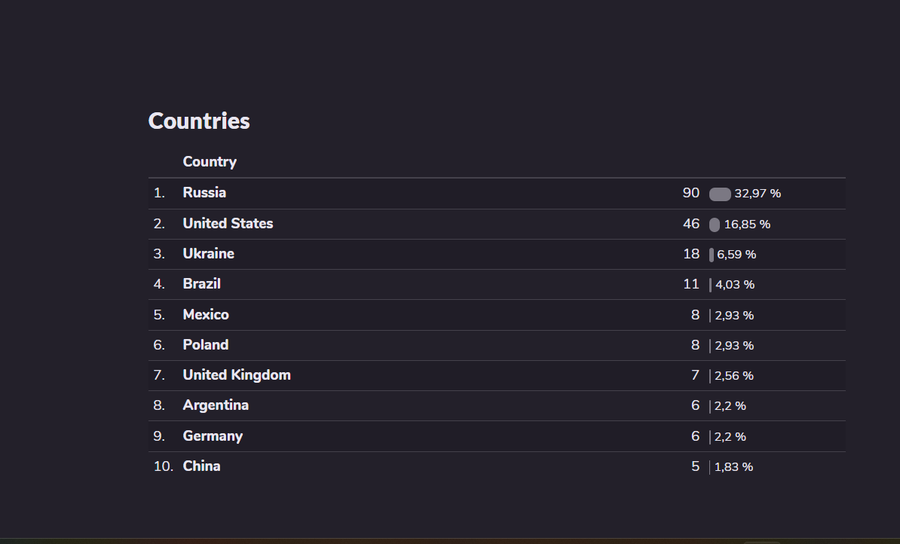The image size is (900, 544).
Task: Open the United States row
Action: click(x=227, y=224)
